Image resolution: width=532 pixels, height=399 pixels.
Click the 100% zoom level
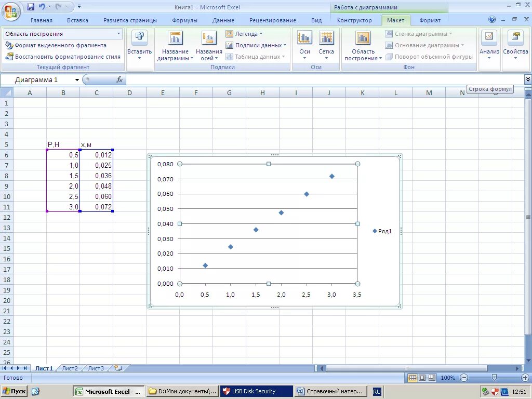(x=448, y=378)
